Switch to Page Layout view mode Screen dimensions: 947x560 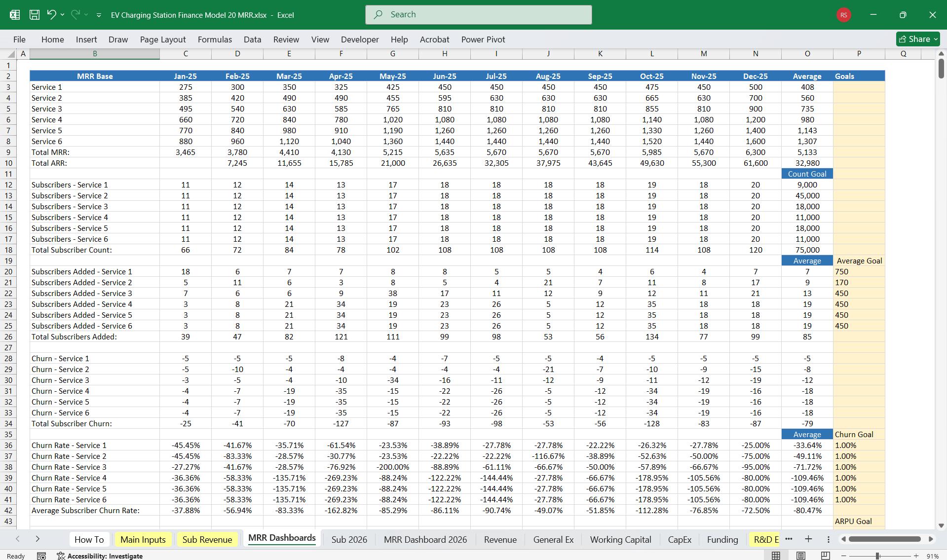pyautogui.click(x=800, y=556)
